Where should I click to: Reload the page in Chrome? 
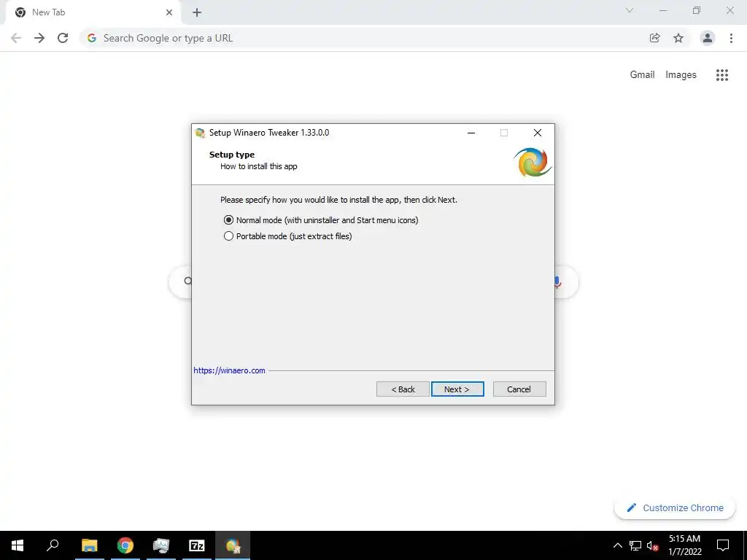tap(63, 38)
